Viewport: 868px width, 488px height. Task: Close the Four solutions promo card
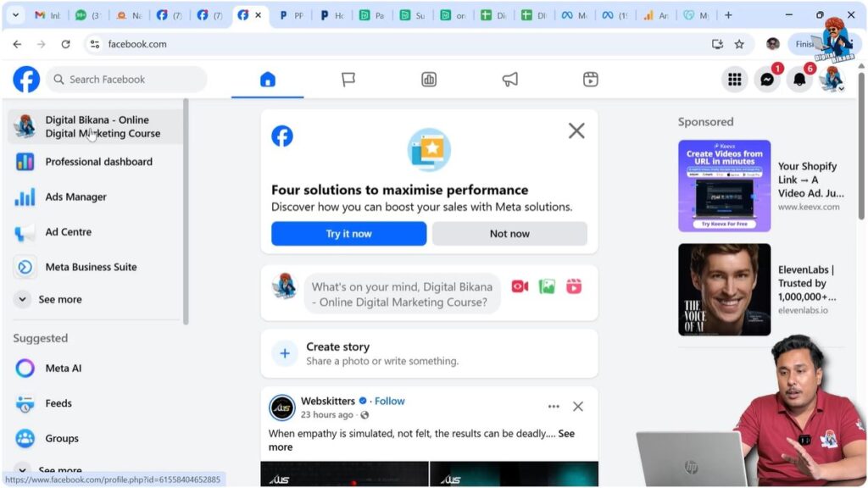tap(576, 131)
